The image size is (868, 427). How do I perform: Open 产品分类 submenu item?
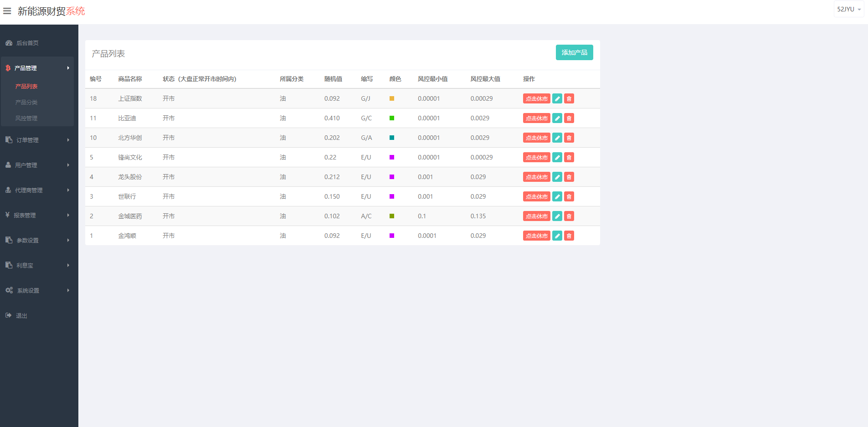pos(26,102)
